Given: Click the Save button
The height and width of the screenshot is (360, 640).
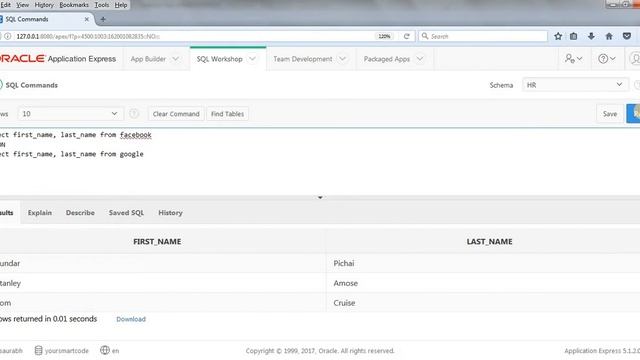Looking at the screenshot, I should tap(610, 114).
